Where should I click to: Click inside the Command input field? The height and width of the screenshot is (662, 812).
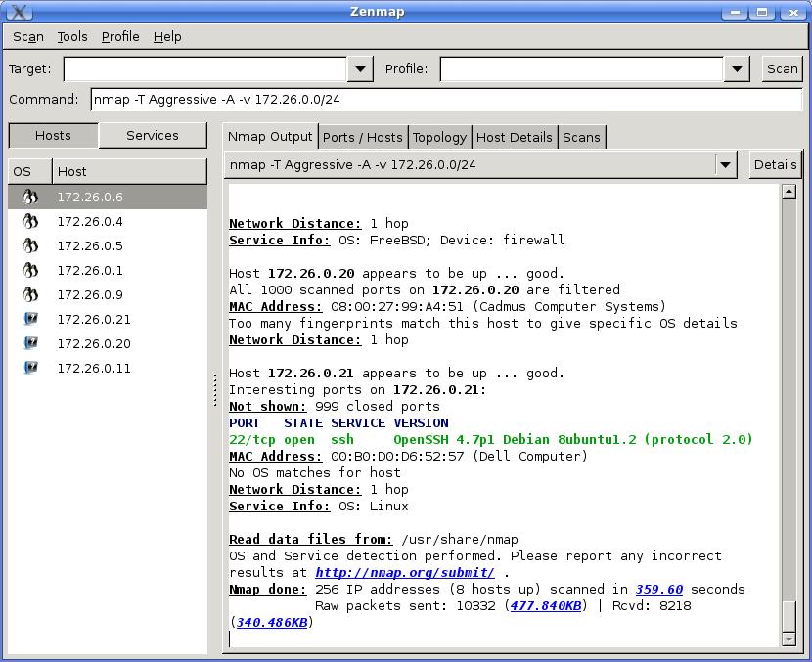(x=445, y=99)
